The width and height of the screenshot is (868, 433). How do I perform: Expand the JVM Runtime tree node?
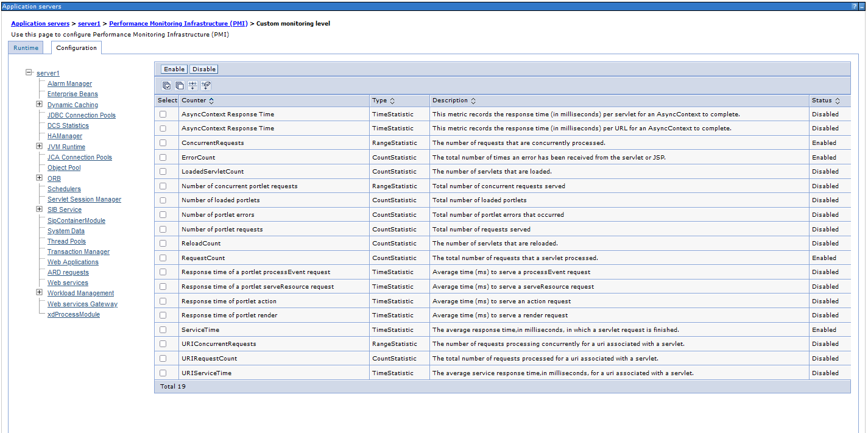tap(40, 147)
